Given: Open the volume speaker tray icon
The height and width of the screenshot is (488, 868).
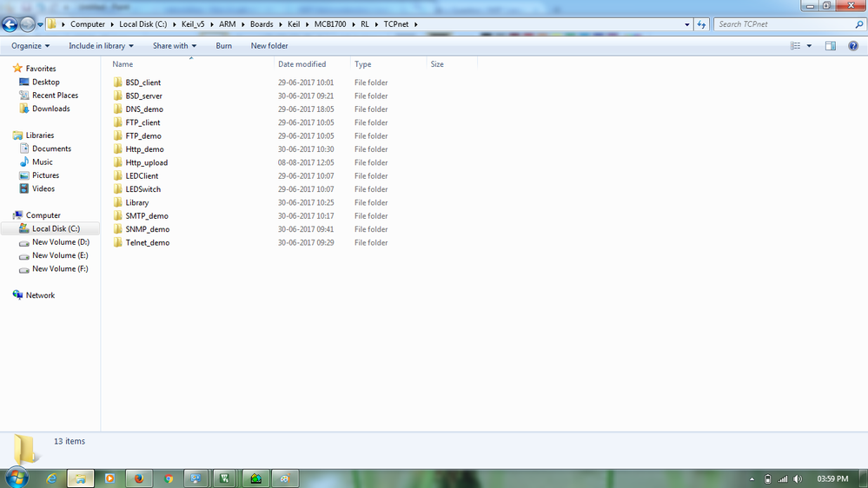Looking at the screenshot, I should [797, 478].
